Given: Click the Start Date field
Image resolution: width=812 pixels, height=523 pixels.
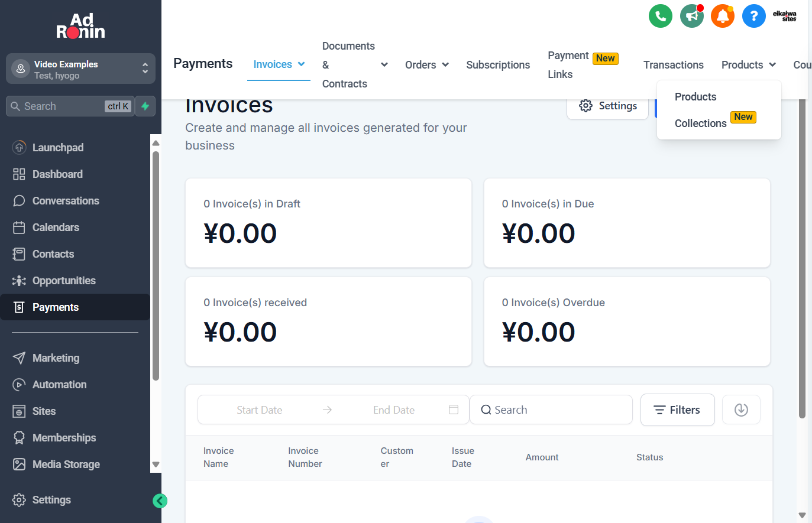Looking at the screenshot, I should pyautogui.click(x=260, y=410).
